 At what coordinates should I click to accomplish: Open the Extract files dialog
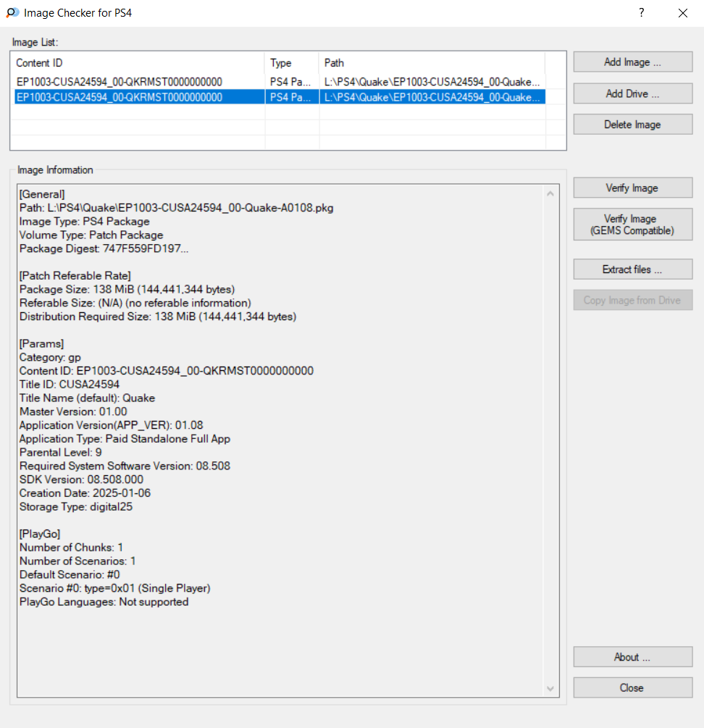tap(632, 269)
